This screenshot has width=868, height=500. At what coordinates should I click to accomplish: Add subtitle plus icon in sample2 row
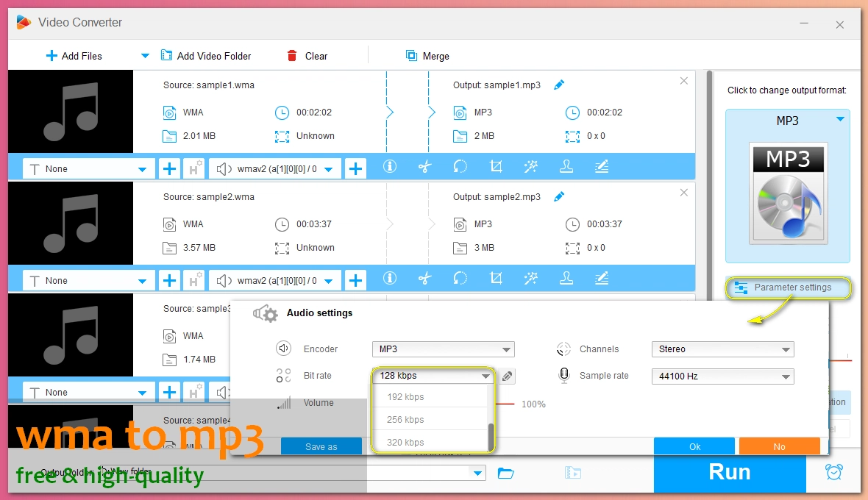click(169, 280)
